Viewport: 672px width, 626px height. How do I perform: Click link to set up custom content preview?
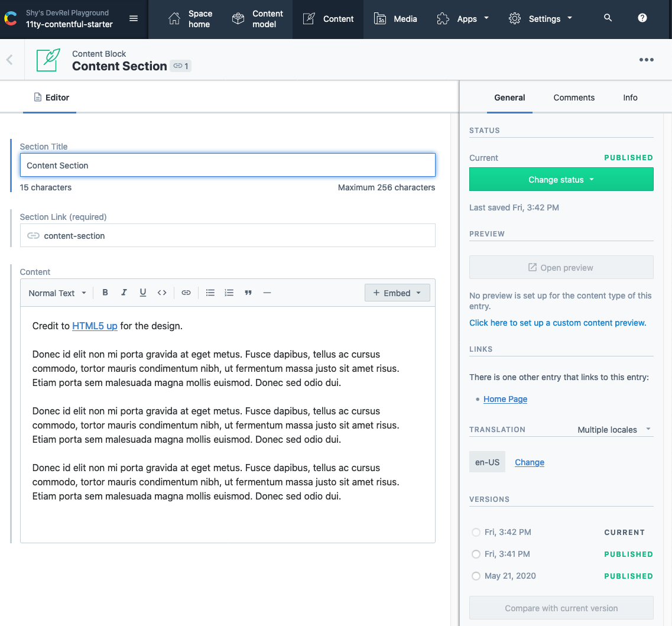coord(557,323)
